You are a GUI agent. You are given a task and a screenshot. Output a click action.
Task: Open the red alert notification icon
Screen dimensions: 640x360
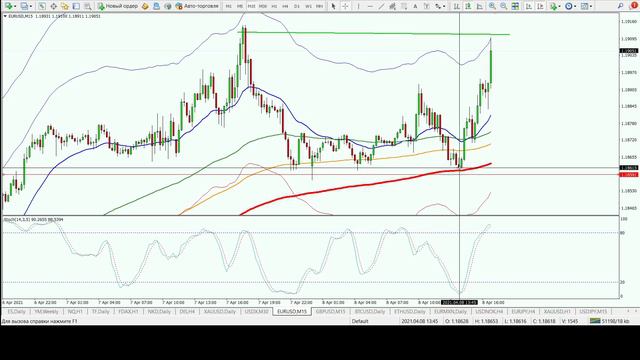tap(634, 6)
